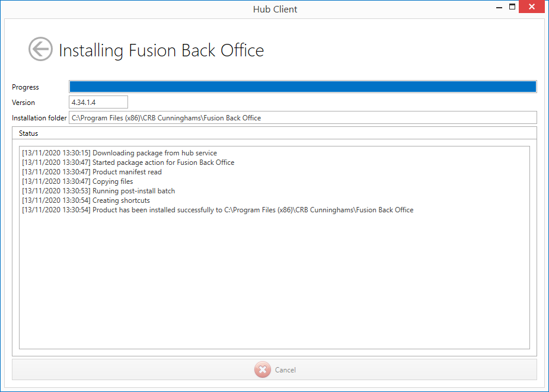This screenshot has width=549, height=392.
Task: Click the Installation folder label
Action: 39,118
